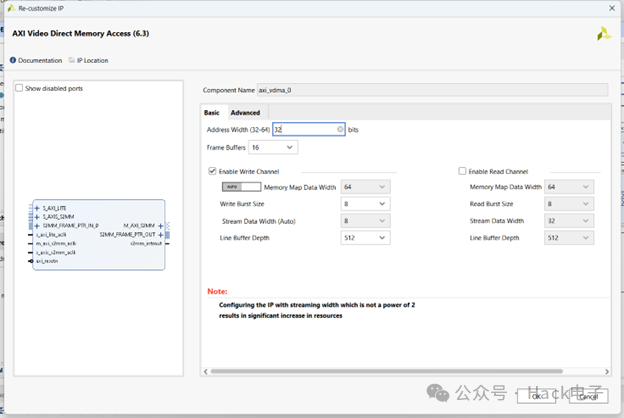Click the scrollbar left arrow
The width and height of the screenshot is (624, 418).
click(x=205, y=371)
